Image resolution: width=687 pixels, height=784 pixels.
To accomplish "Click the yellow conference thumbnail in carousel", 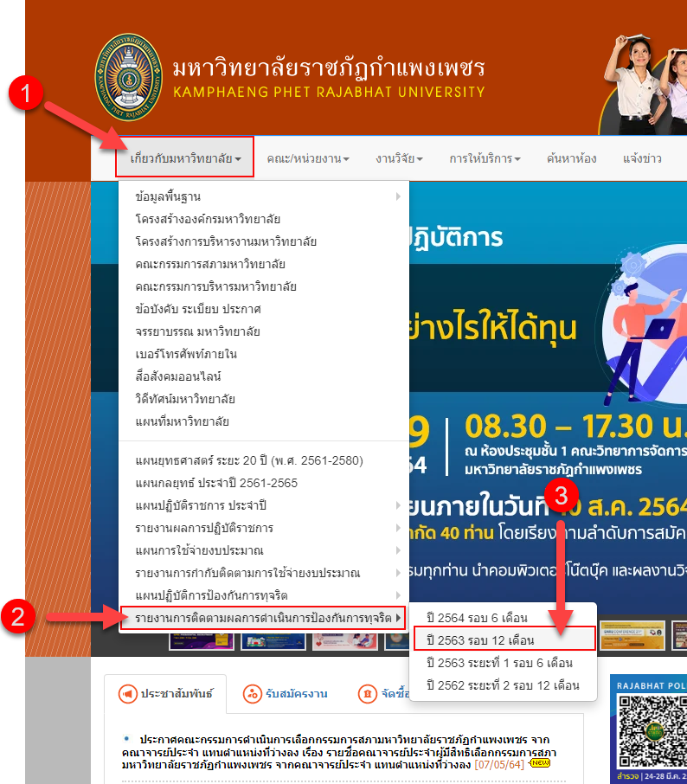I will 632,634.
